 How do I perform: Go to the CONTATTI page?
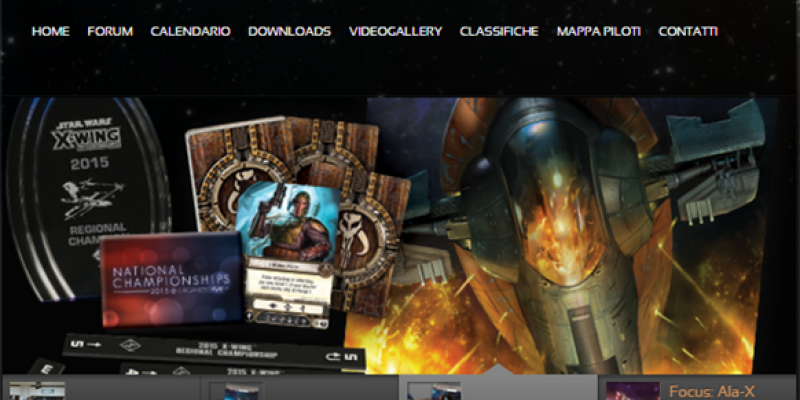point(688,32)
